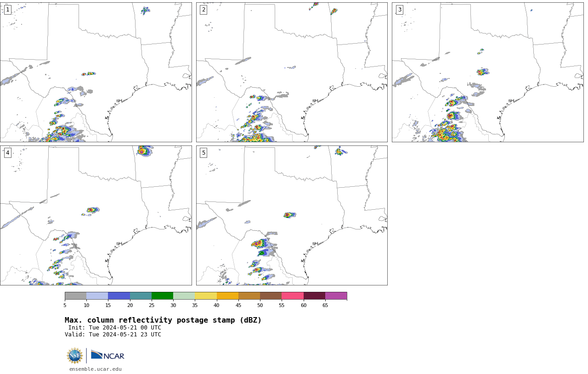Click the dark green 25-30 dBZ swatch
The height and width of the screenshot is (374, 588).
[162, 296]
